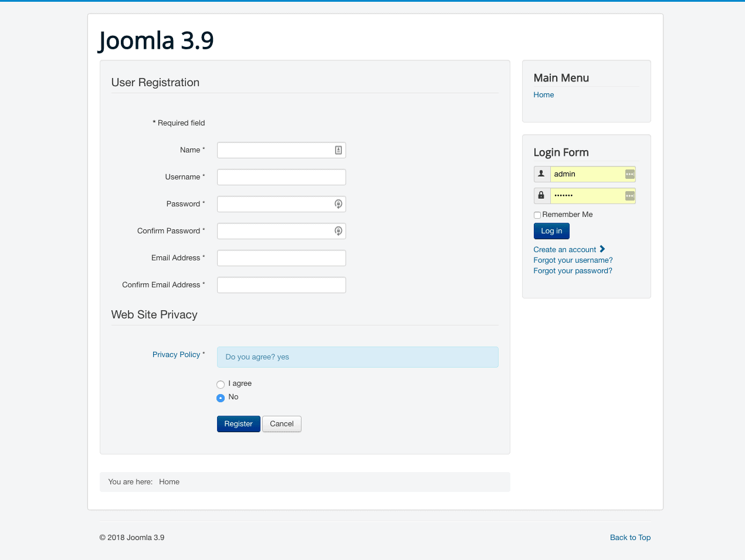The width and height of the screenshot is (745, 560).
Task: Click the password manager icon in Password field
Action: (x=338, y=204)
